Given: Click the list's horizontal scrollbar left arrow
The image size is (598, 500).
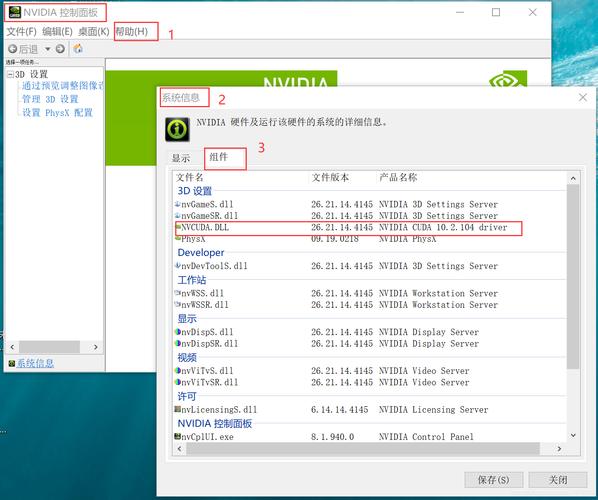Looking at the screenshot, I should [180, 449].
